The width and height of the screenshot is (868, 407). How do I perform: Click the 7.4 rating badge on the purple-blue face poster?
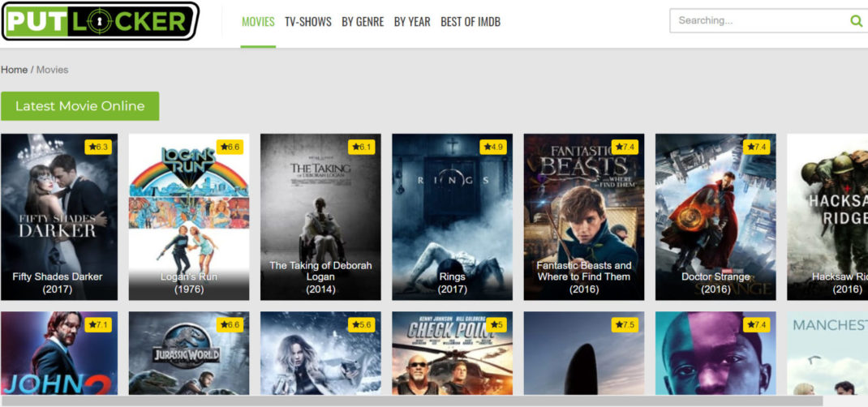[757, 325]
